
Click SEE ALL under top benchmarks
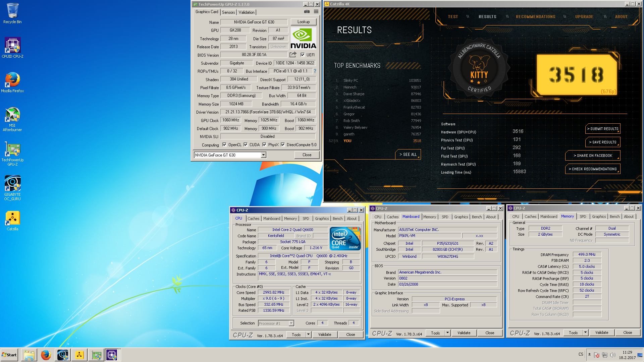pyautogui.click(x=408, y=155)
